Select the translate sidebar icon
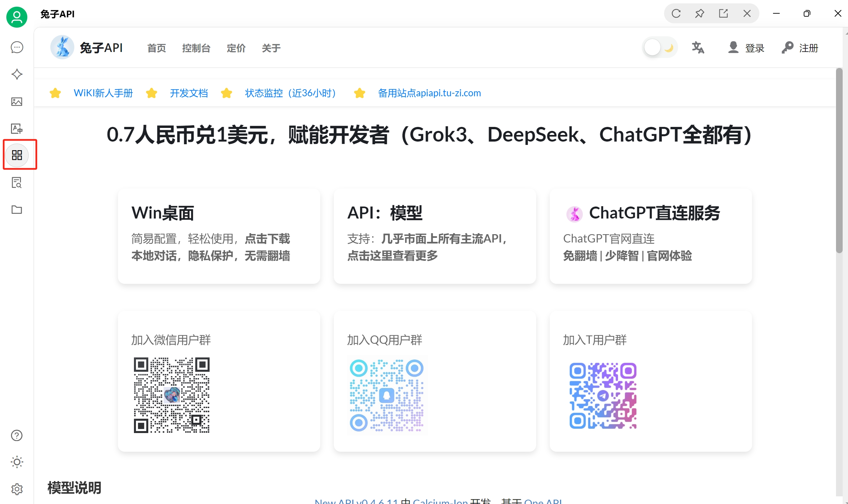Screen dimensions: 848x504 coord(17,129)
